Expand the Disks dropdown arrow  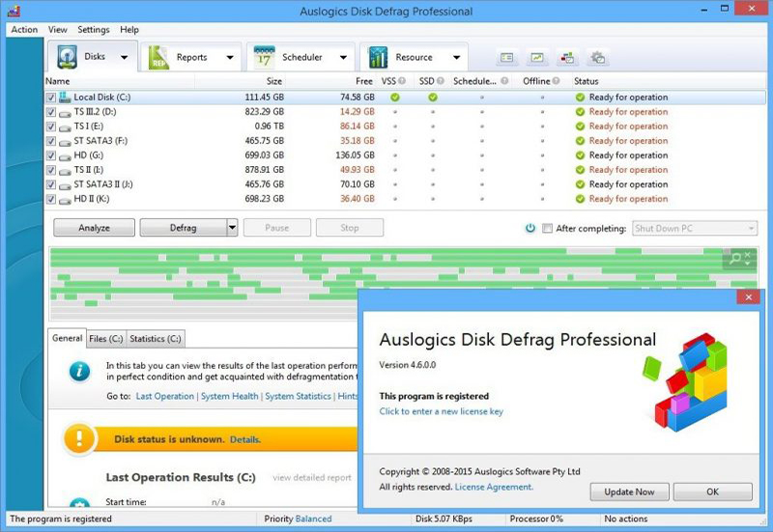[125, 57]
